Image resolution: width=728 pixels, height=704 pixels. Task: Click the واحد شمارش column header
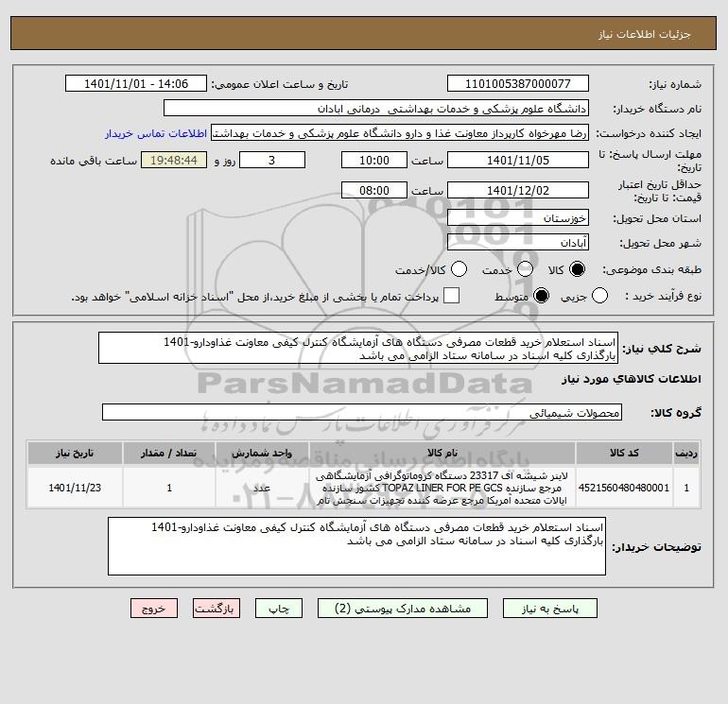click(262, 453)
